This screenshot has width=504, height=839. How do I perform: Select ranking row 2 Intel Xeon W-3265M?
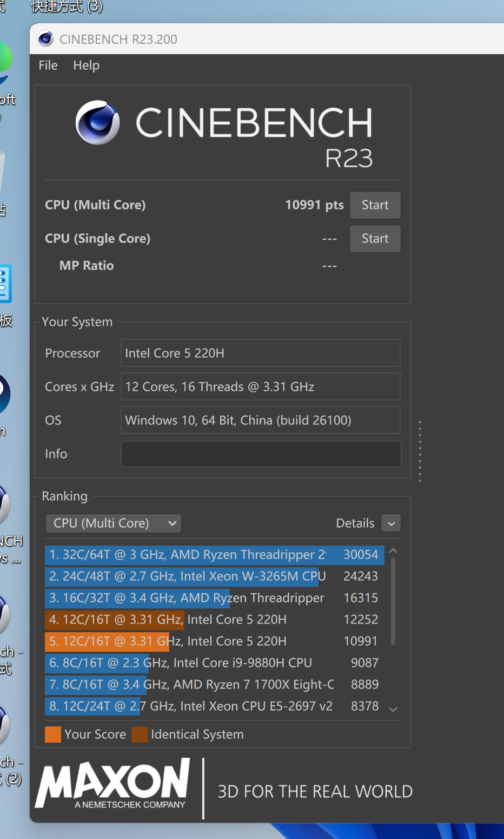[215, 576]
